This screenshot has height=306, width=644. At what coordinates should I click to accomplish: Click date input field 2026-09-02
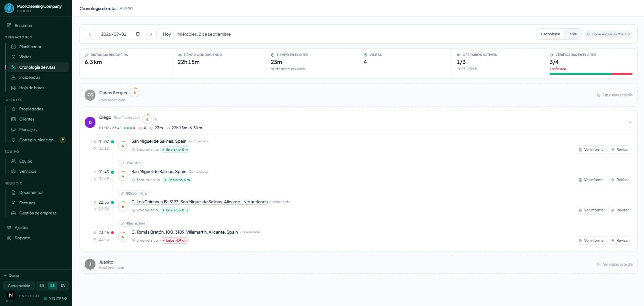tap(120, 34)
